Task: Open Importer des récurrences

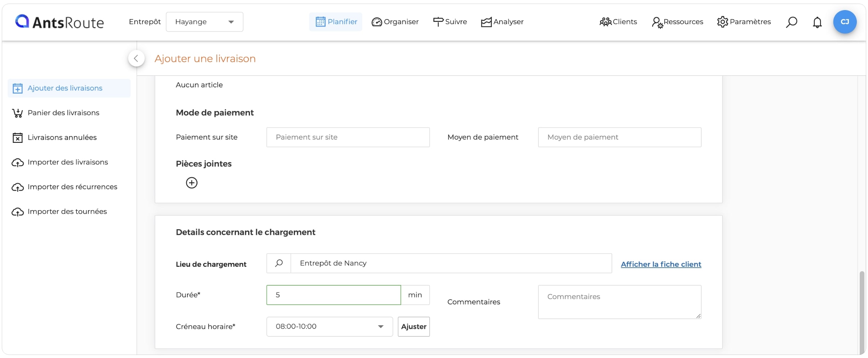Action: 64,187
